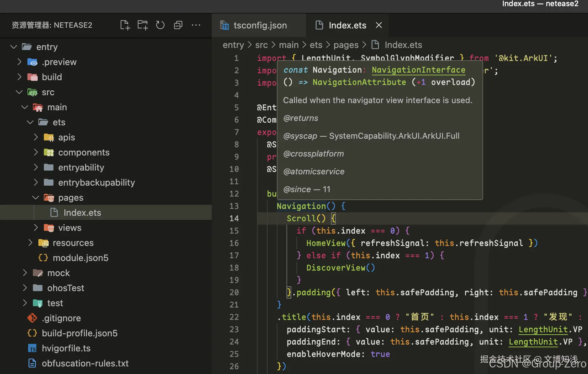The height and width of the screenshot is (374, 588).
Task: Select the entryability folder row
Action: (106, 167)
